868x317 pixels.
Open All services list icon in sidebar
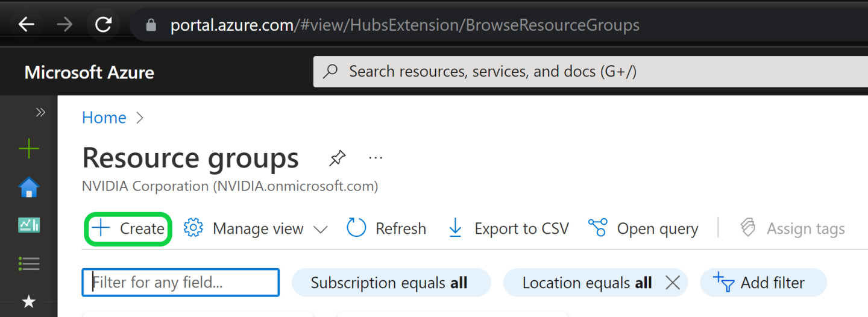pos(29,263)
